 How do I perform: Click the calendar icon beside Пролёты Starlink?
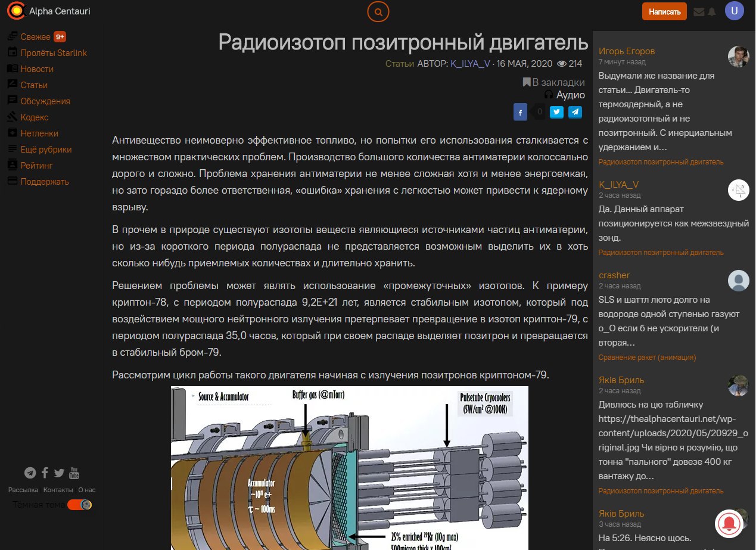tap(12, 53)
